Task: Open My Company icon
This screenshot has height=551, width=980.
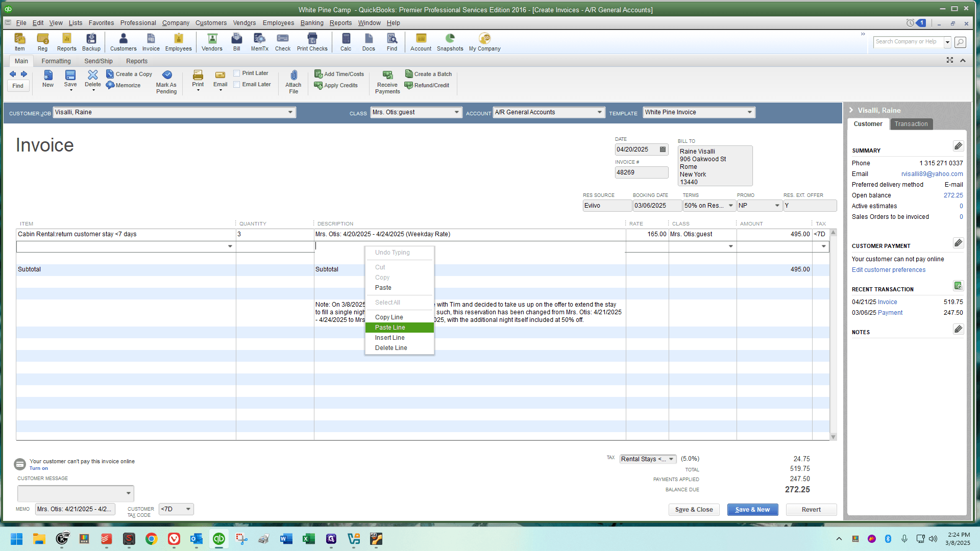Action: point(484,42)
